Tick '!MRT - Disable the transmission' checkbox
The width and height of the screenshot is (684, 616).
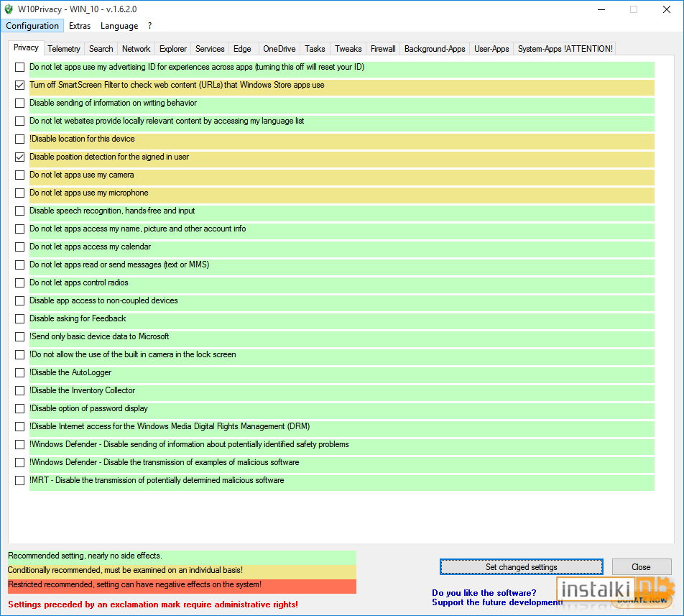point(19,480)
